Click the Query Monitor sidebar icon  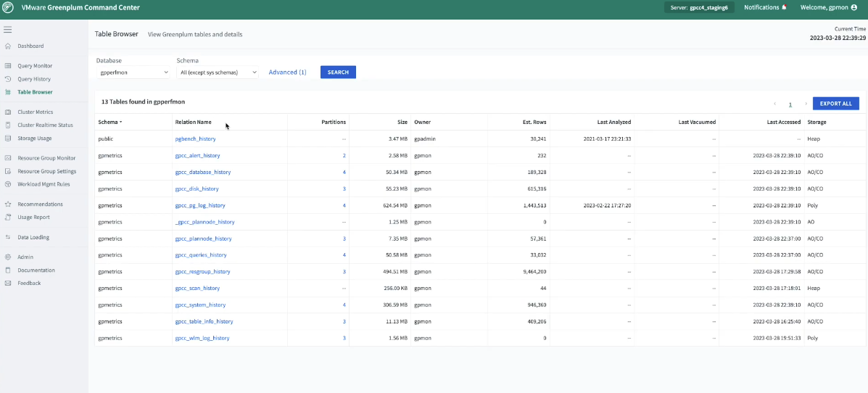pos(8,66)
